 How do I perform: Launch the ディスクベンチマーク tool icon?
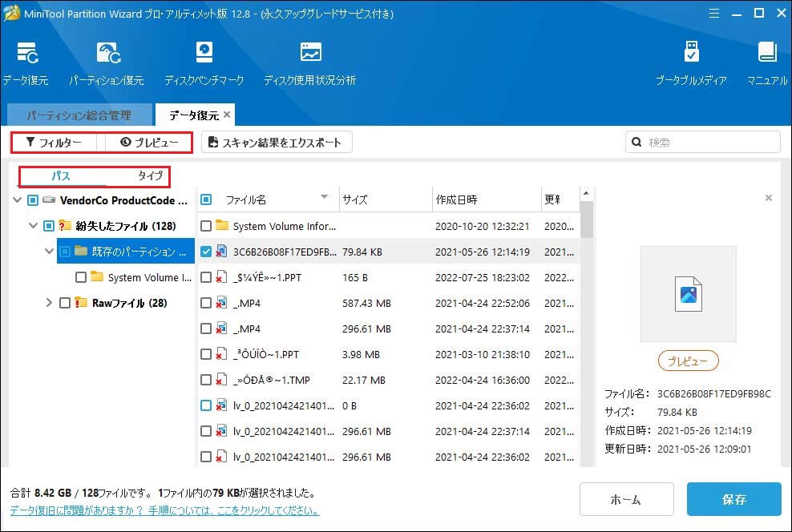point(204,53)
